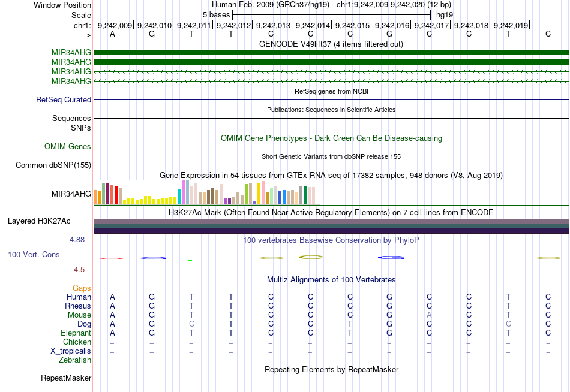Click the 100 Vert. Cons track label
Viewport: 570px width, 392px height.
pos(34,254)
